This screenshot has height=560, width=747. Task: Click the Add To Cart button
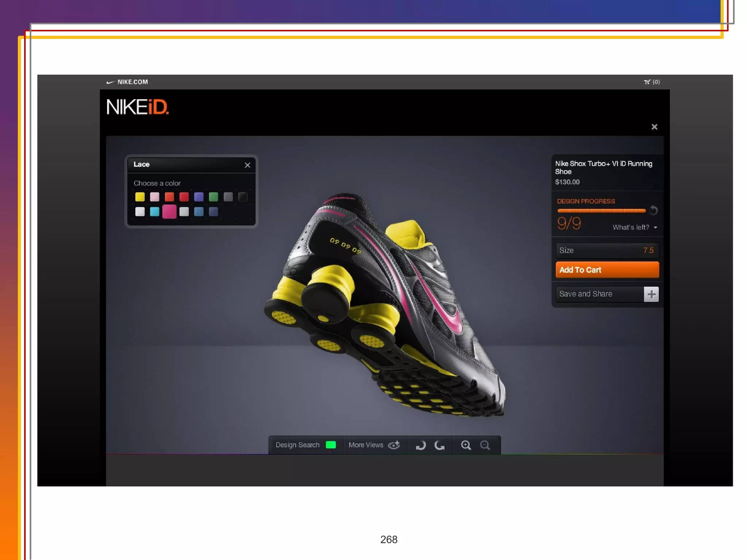tap(607, 270)
